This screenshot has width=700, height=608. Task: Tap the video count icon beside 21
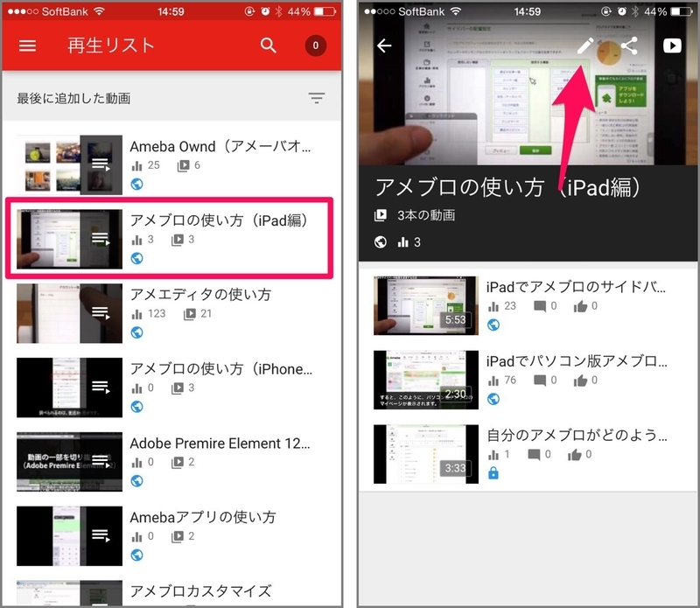pyautogui.click(x=189, y=314)
